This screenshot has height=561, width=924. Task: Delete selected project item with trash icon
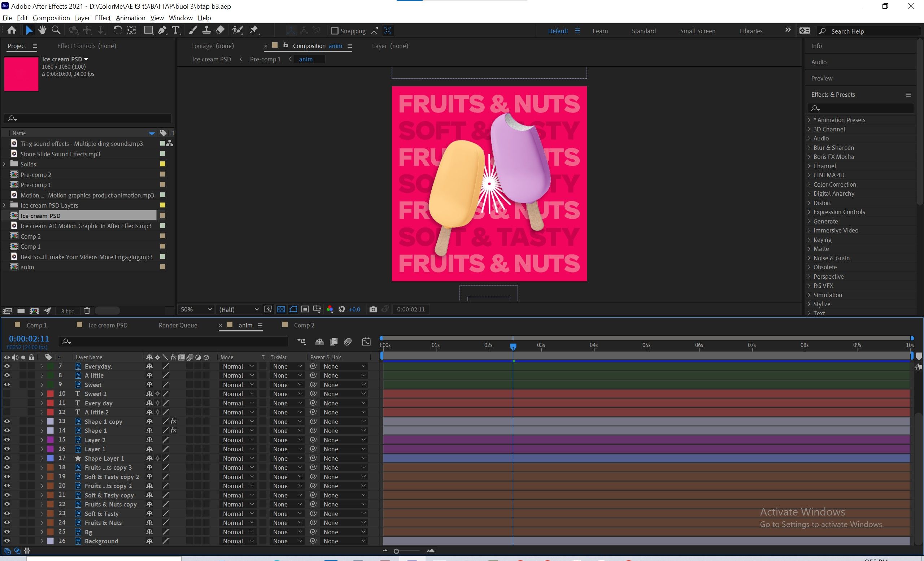point(87,310)
